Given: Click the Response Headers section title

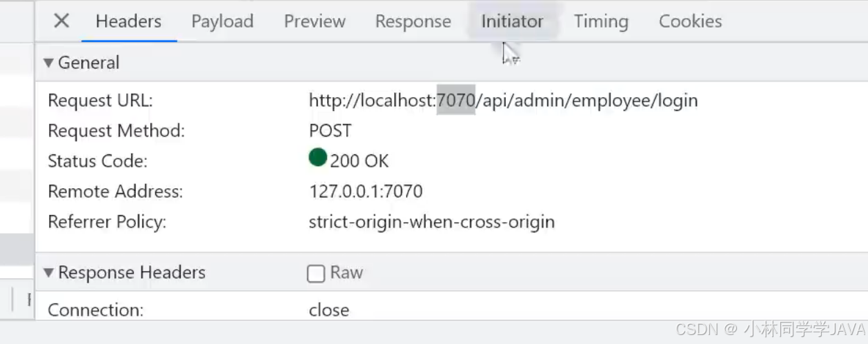Looking at the screenshot, I should point(132,273).
